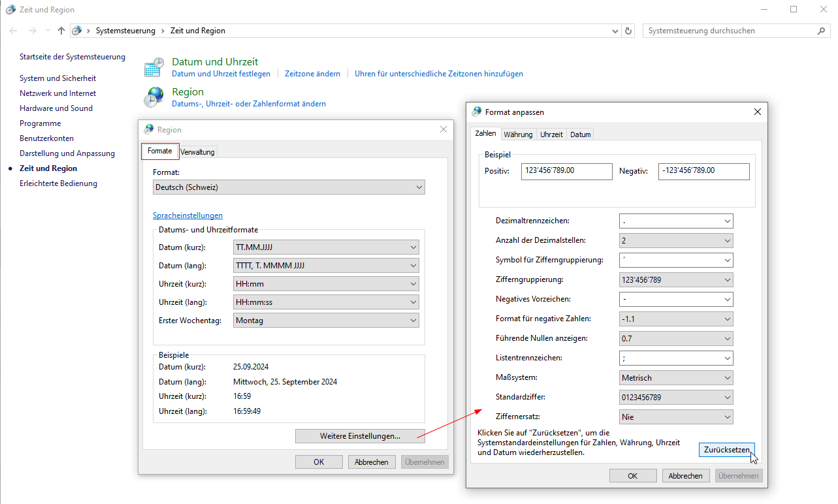The height and width of the screenshot is (504, 838).
Task: Click the search magnifier icon
Action: click(821, 31)
